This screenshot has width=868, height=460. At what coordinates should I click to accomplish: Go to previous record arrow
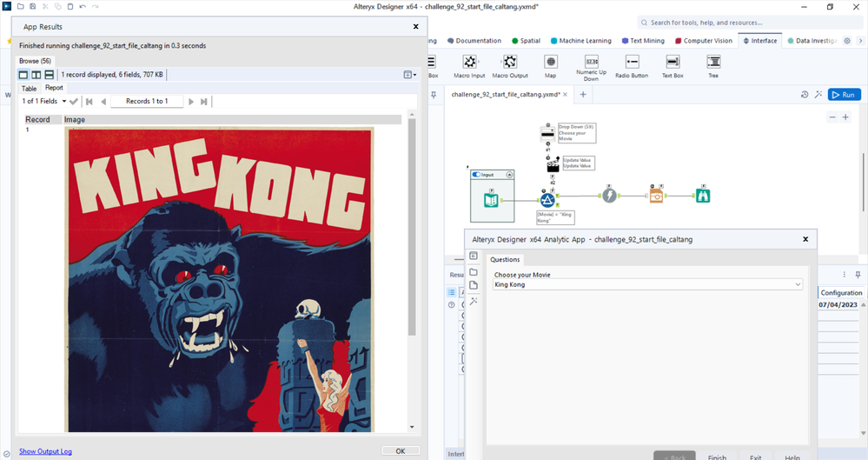(103, 102)
